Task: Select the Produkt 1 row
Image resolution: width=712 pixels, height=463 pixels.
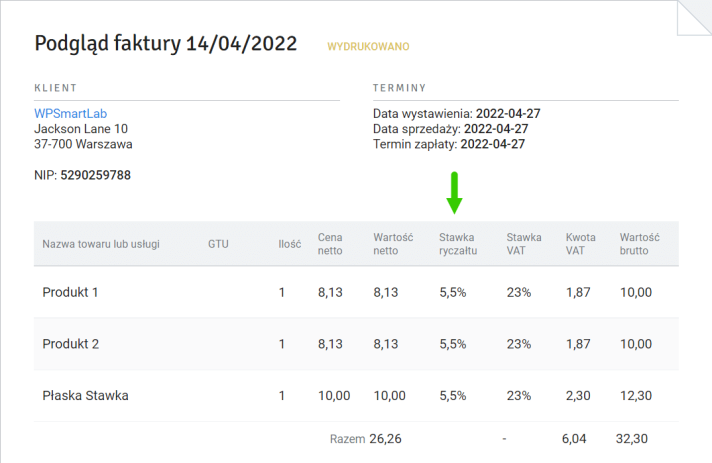Action: pyautogui.click(x=356, y=292)
